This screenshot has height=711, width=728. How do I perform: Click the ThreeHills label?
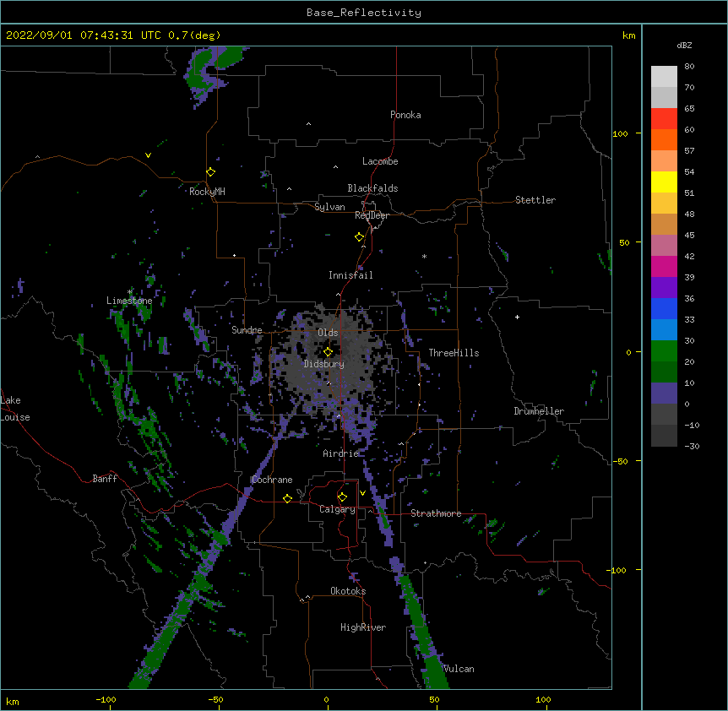click(x=454, y=353)
